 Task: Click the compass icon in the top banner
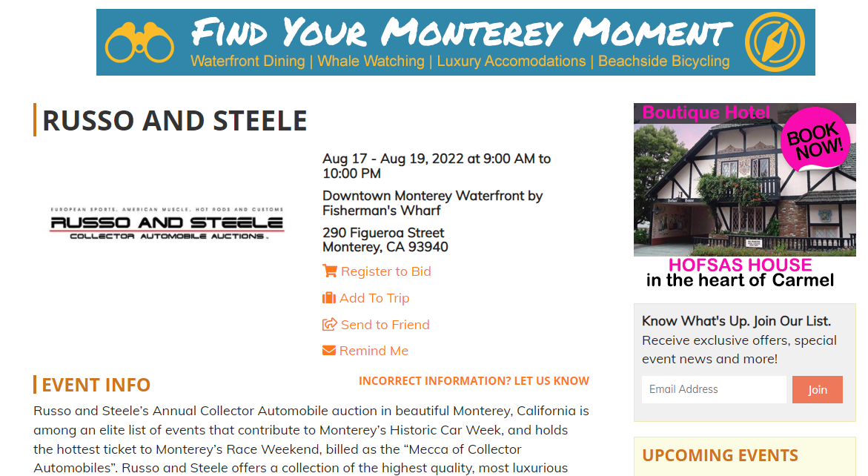[x=775, y=42]
